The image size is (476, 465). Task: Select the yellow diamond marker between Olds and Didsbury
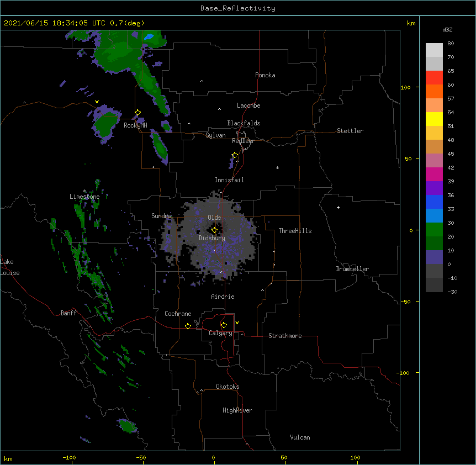(x=214, y=230)
